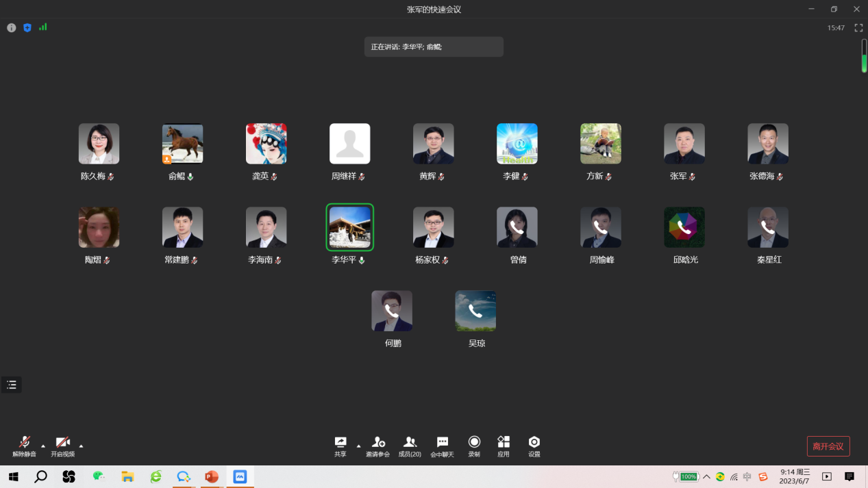Expand the arrow beside 共享

pos(358,446)
